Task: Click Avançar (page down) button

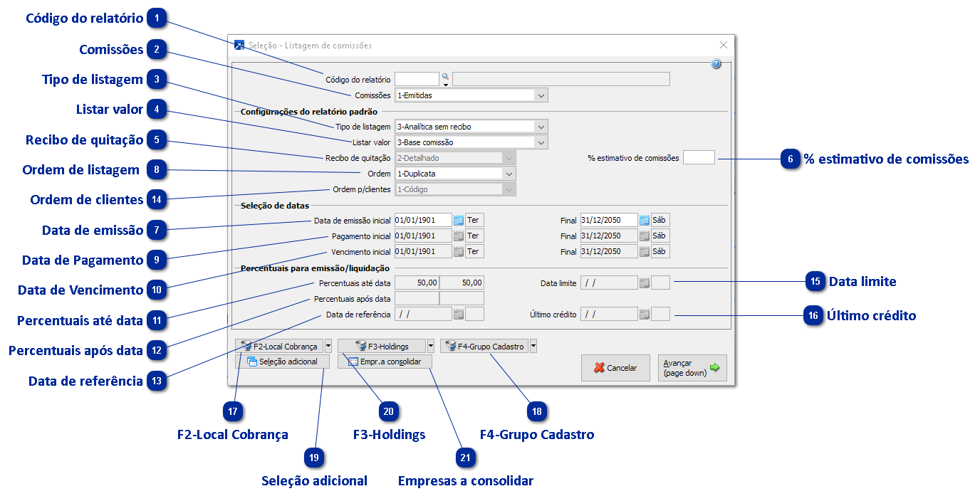Action: pyautogui.click(x=692, y=368)
